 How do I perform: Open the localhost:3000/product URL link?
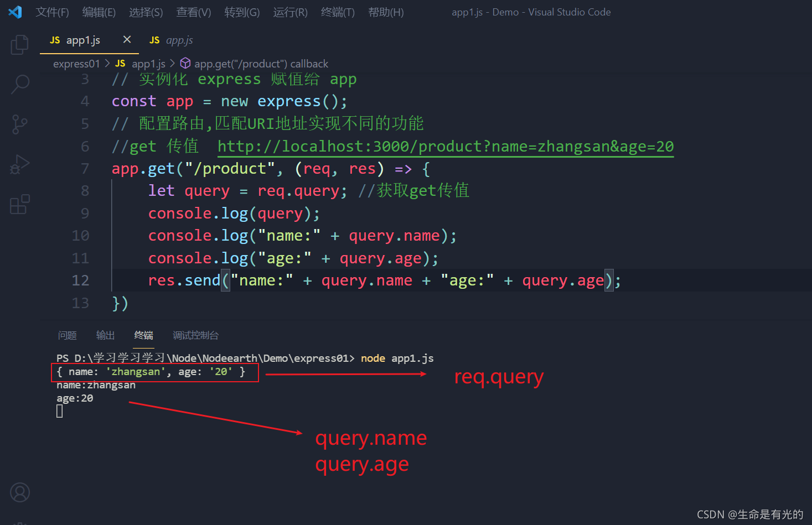[446, 146]
